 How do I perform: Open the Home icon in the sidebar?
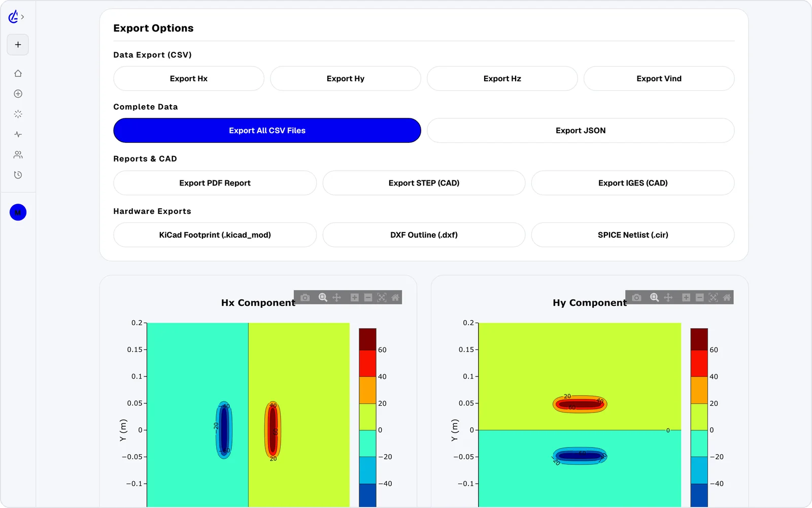[18, 73]
